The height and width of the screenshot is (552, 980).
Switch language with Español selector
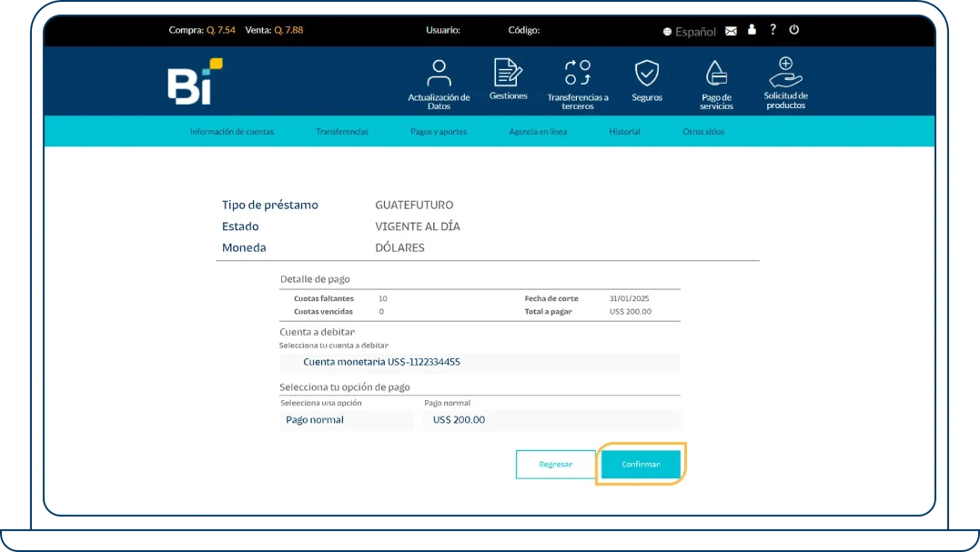tap(689, 32)
